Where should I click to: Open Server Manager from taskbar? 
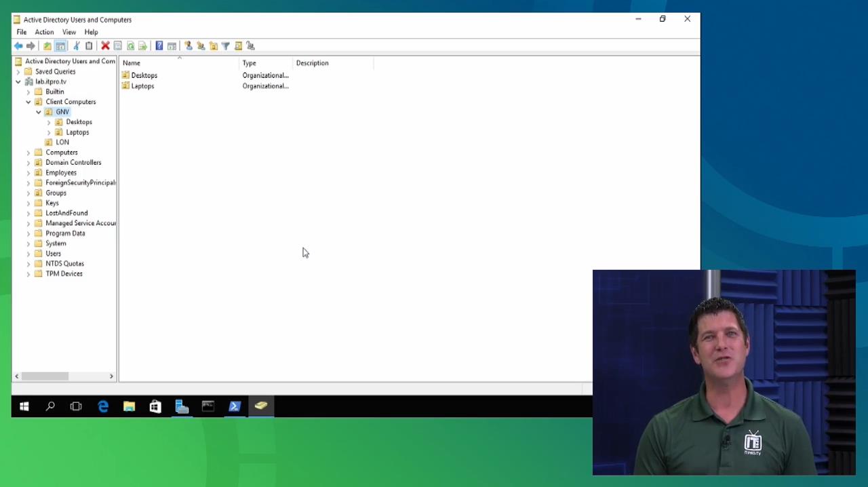point(182,406)
